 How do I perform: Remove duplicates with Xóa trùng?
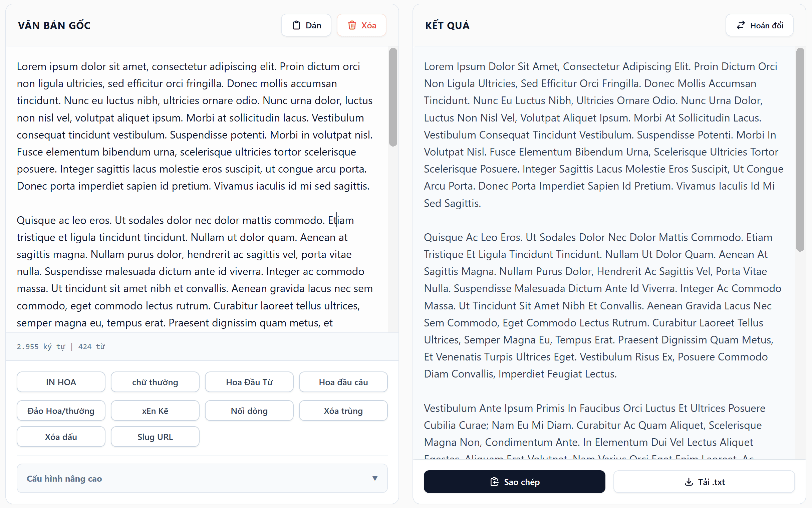[x=343, y=411]
